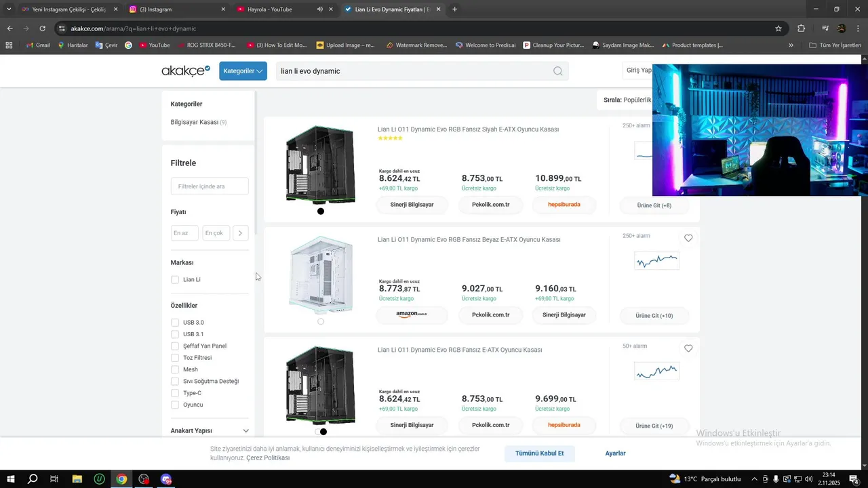The height and width of the screenshot is (488, 868).
Task: Open Windows Start menu
Action: (11, 479)
